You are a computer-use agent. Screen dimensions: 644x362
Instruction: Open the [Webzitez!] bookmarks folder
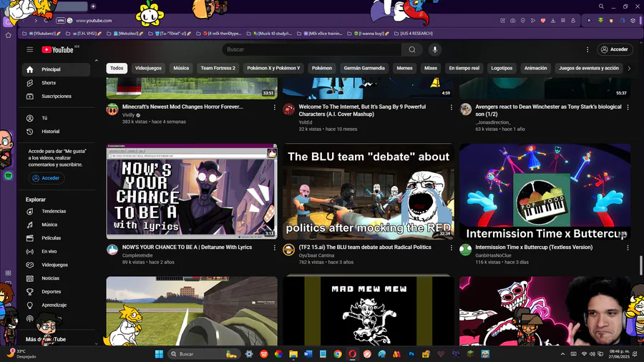coord(125,34)
